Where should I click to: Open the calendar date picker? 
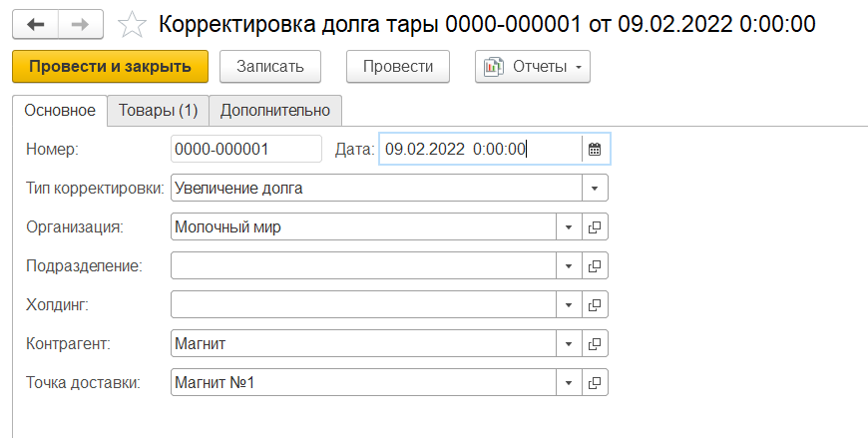pos(595,150)
